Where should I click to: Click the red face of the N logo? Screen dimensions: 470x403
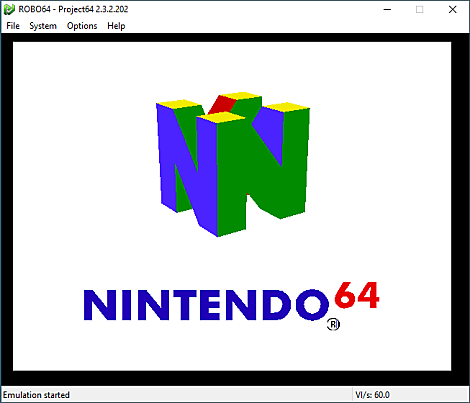click(222, 105)
